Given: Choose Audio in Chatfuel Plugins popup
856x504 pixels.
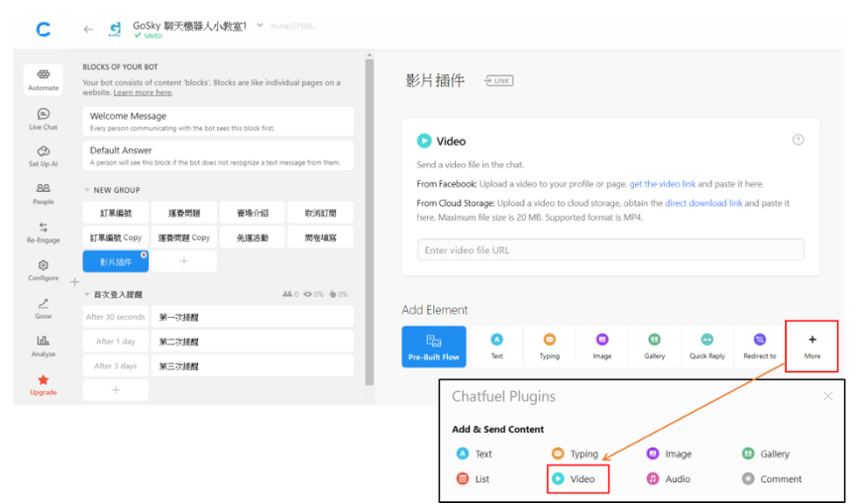Looking at the screenshot, I should 668,479.
